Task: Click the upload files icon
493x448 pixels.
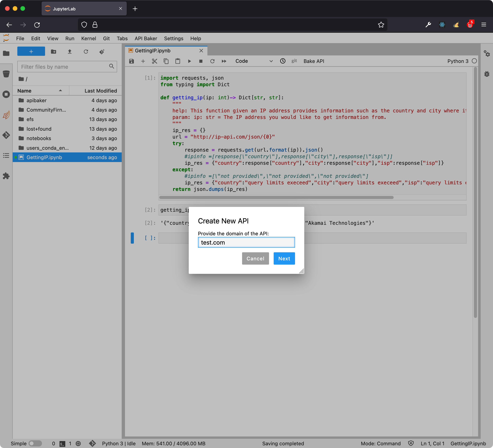Action: [x=70, y=52]
